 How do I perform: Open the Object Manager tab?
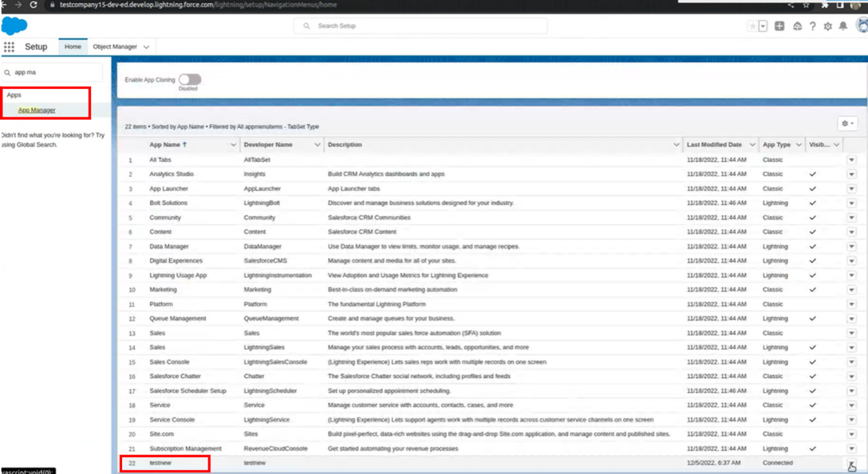point(115,47)
